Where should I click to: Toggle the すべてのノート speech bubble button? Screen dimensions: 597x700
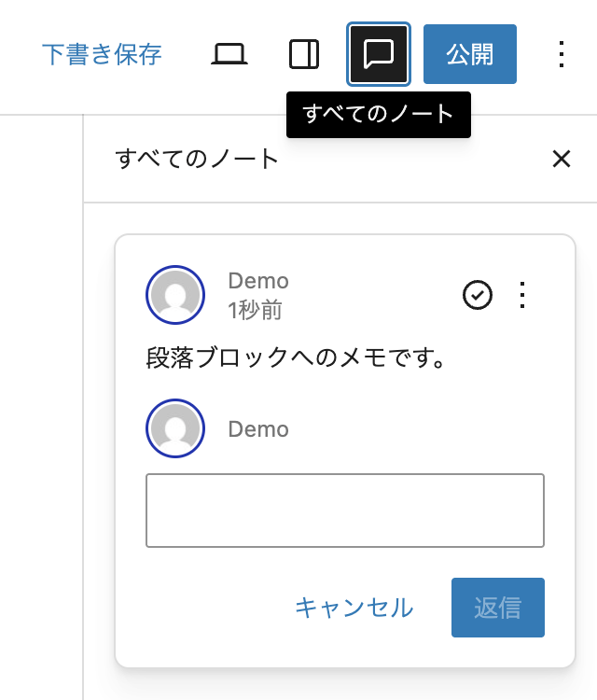pyautogui.click(x=378, y=54)
